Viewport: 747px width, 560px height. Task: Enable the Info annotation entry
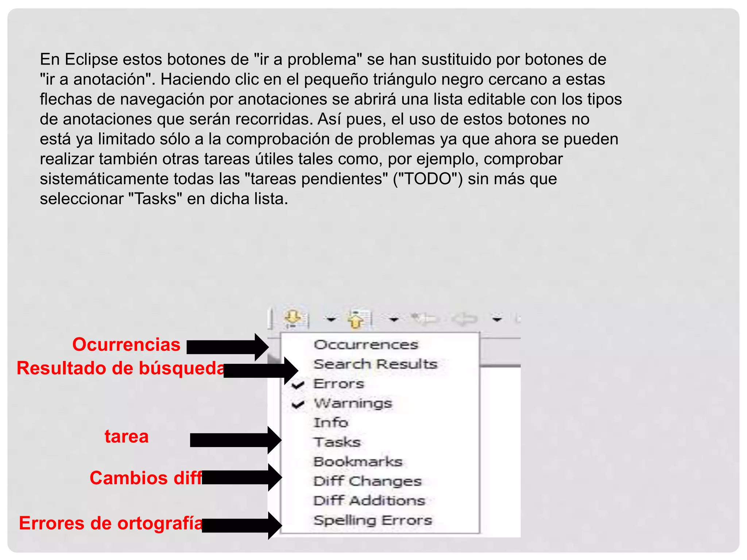point(379,423)
